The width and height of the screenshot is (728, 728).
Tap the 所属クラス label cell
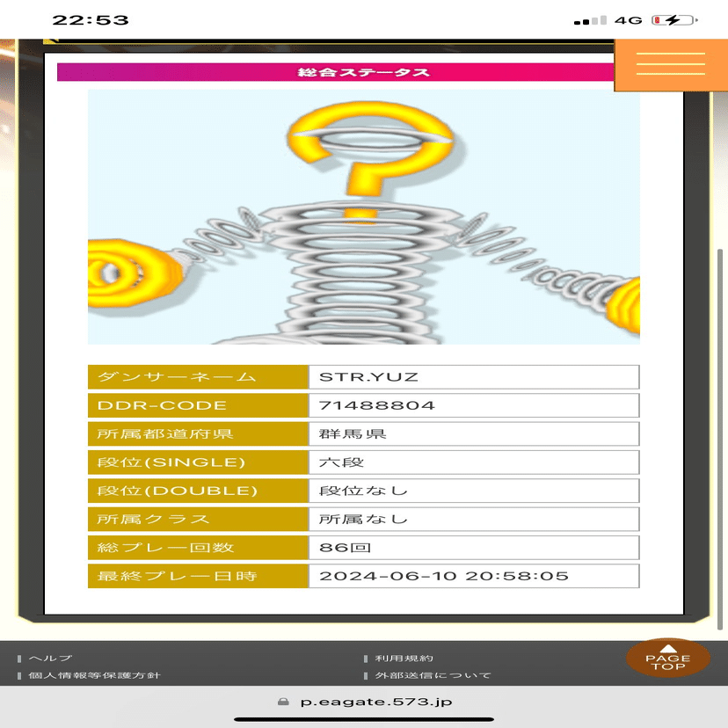pos(198,519)
